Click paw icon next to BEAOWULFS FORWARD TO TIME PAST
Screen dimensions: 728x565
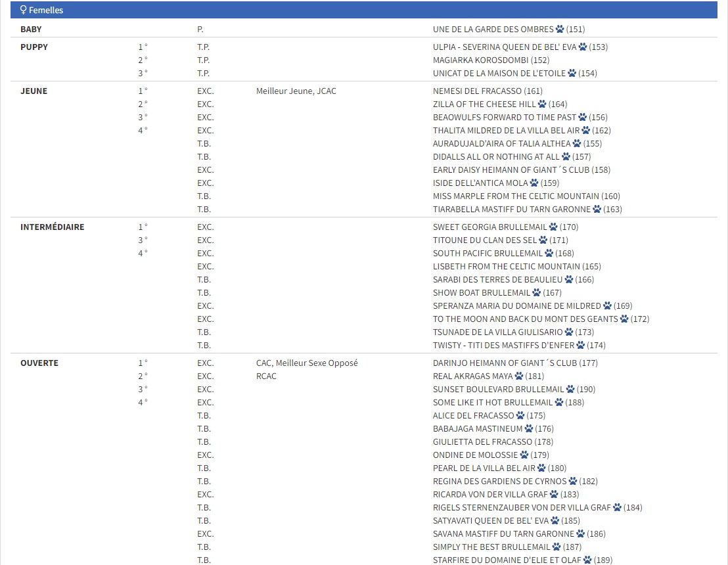(x=583, y=118)
